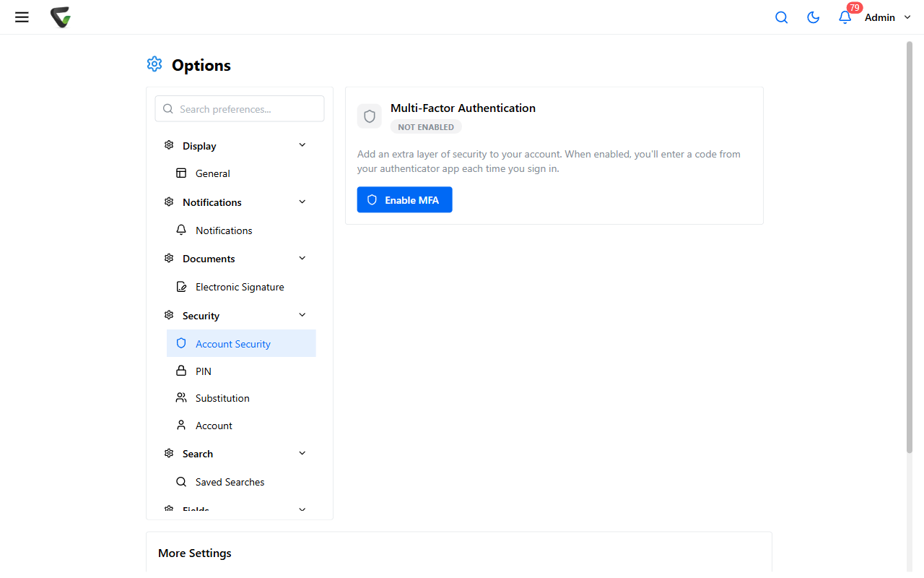Collapse the Security section chevron
This screenshot has height=578, width=924.
click(x=302, y=315)
